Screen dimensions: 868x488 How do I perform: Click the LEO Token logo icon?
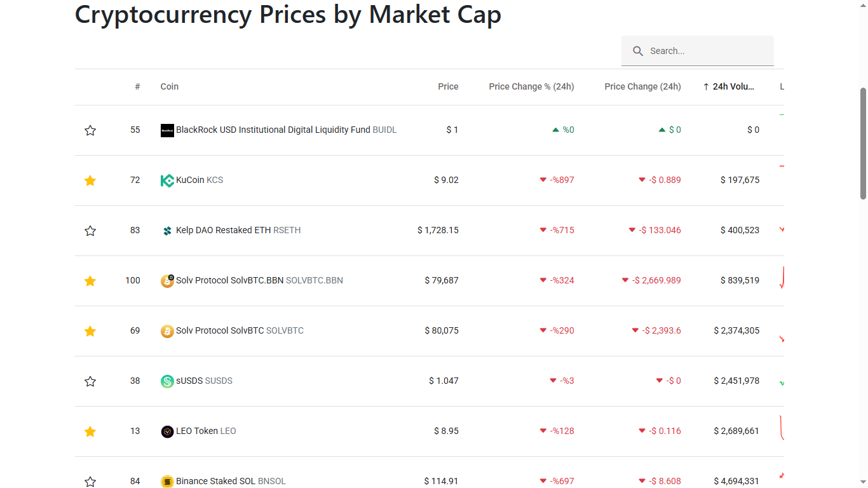coord(167,431)
